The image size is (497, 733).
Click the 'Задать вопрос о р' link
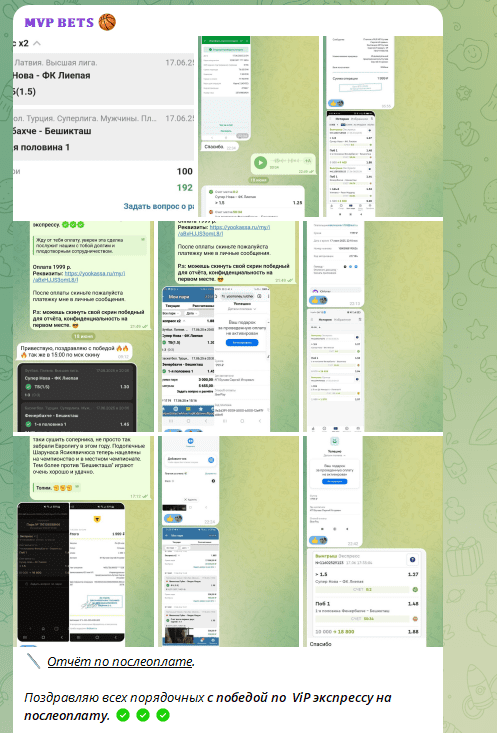click(158, 206)
